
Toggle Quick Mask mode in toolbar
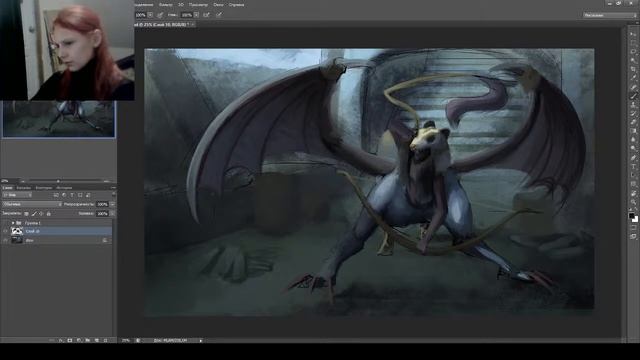[x=633, y=228]
